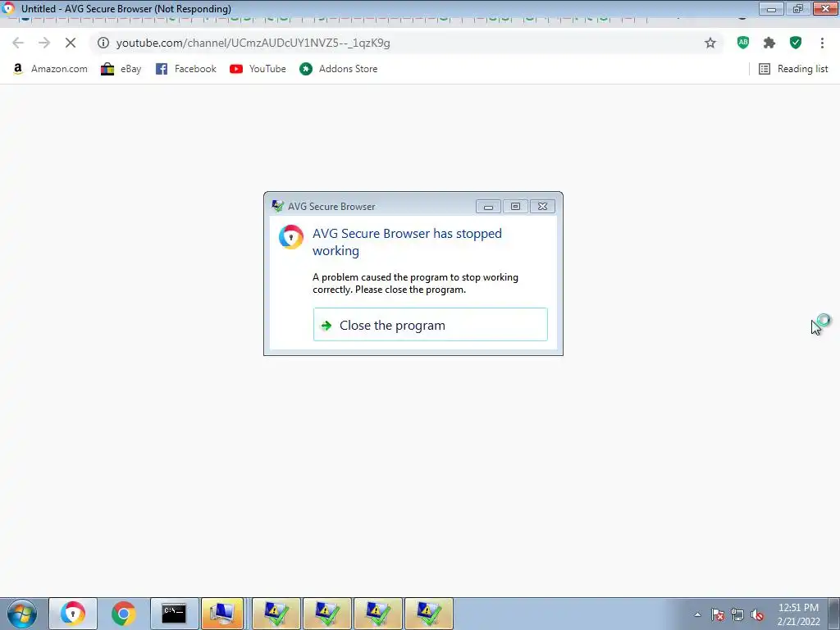
Task: Maximize the AVG Secure Browser error dialog
Action: click(x=515, y=206)
